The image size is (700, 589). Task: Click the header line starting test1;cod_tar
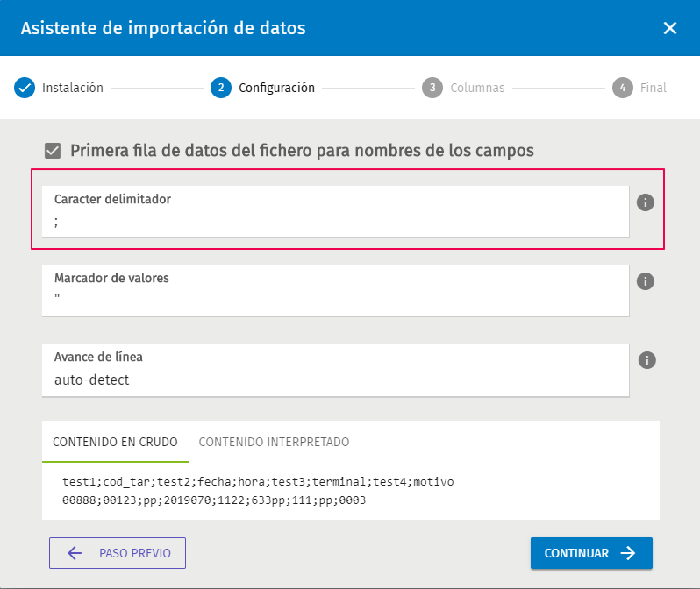[258, 482]
